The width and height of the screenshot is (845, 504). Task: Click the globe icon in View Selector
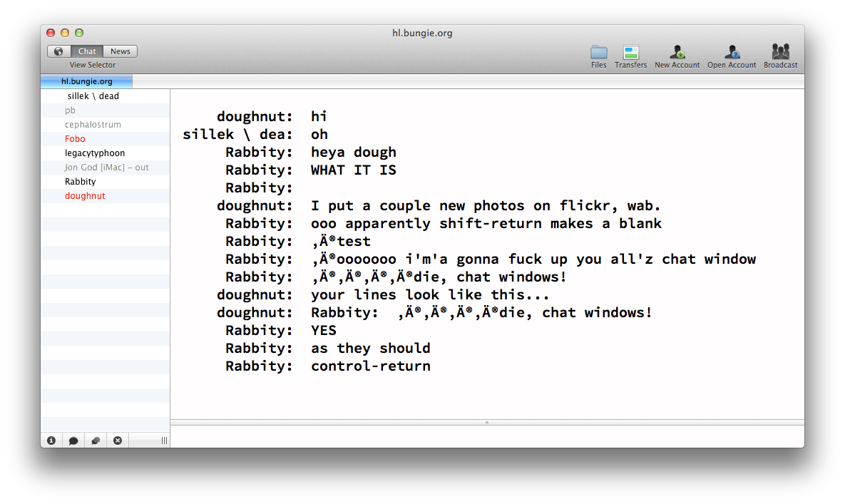point(58,51)
